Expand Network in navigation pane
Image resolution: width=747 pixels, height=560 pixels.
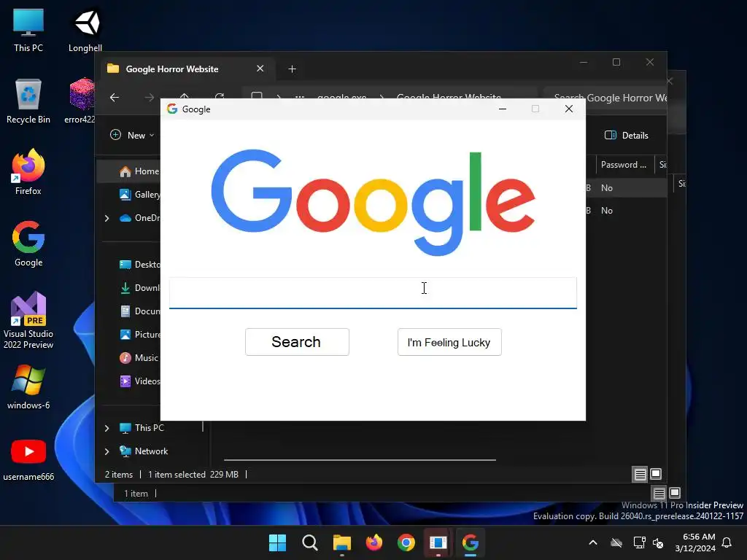pos(107,451)
